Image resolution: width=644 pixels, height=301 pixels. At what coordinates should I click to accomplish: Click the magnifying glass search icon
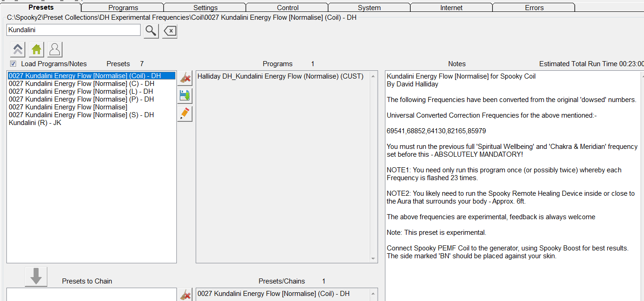pyautogui.click(x=151, y=31)
